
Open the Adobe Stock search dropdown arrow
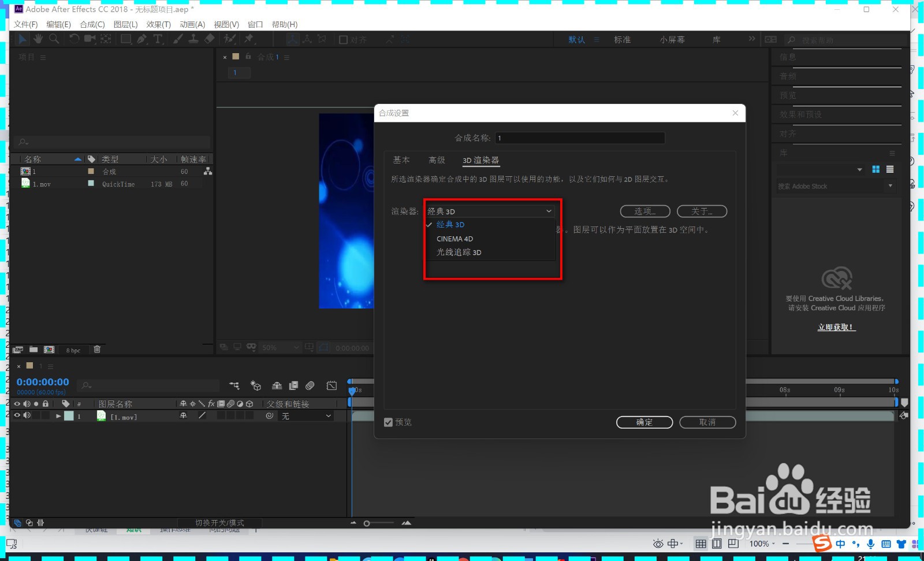coord(890,185)
